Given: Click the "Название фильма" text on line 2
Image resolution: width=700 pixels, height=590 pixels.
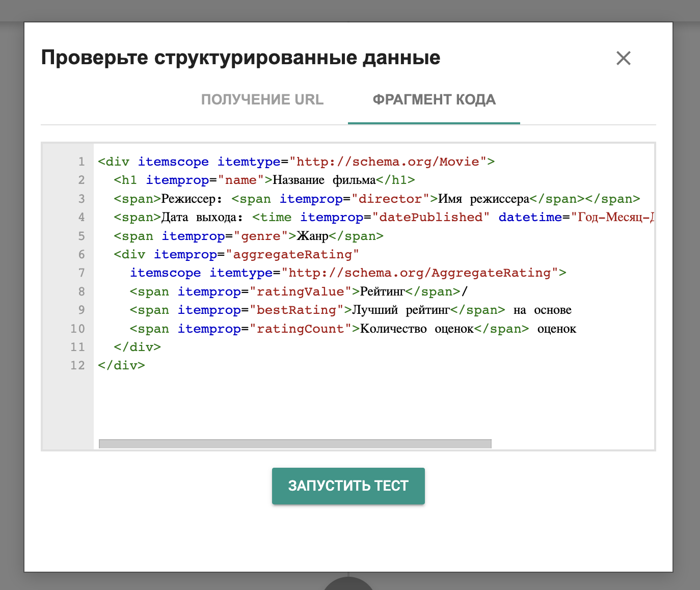Looking at the screenshot, I should 324,180.
